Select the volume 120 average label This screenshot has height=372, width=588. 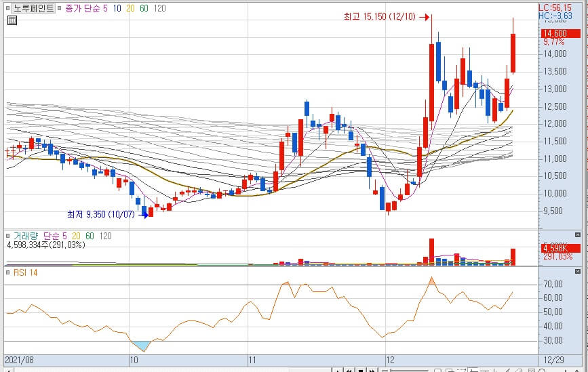pos(106,236)
